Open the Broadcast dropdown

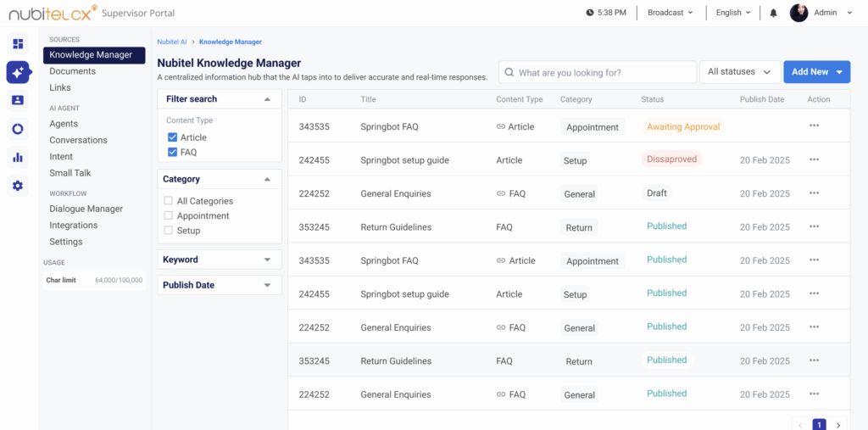click(x=670, y=13)
